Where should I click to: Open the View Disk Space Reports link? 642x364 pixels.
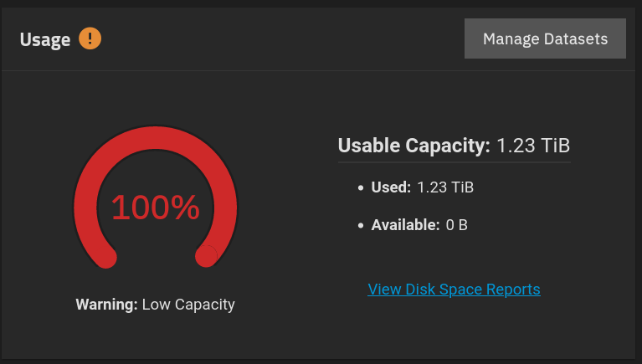click(454, 289)
